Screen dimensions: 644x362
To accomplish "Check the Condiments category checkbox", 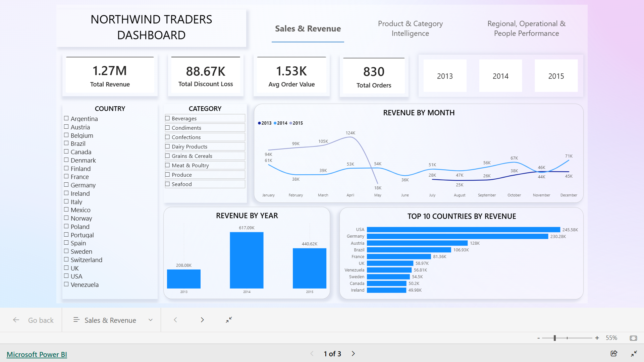I will pos(167,128).
